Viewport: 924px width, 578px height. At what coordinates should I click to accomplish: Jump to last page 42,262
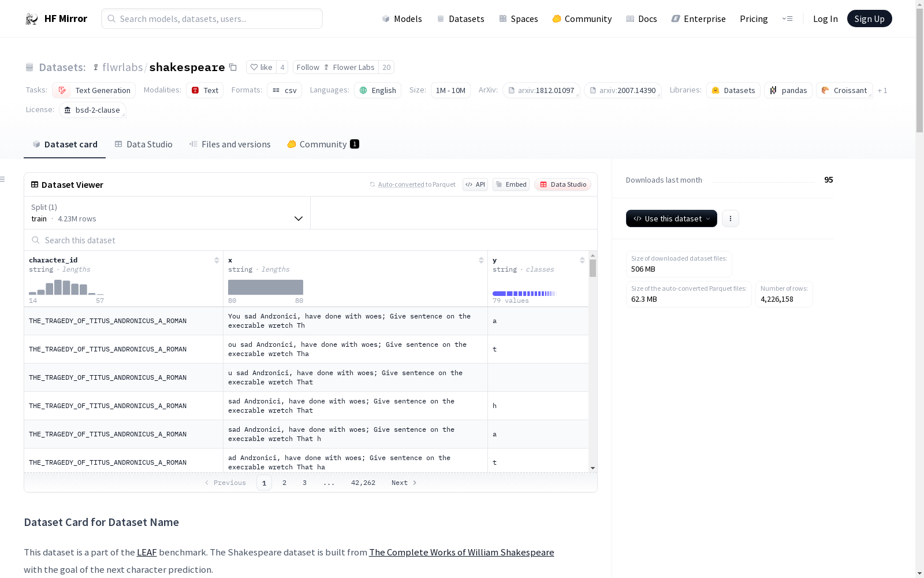[x=363, y=483]
